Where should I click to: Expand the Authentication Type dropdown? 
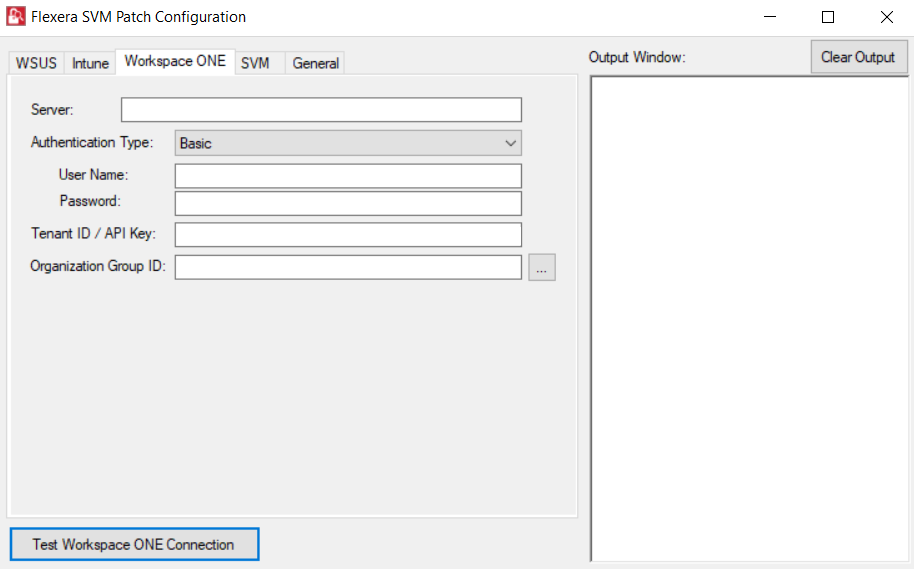pos(348,143)
